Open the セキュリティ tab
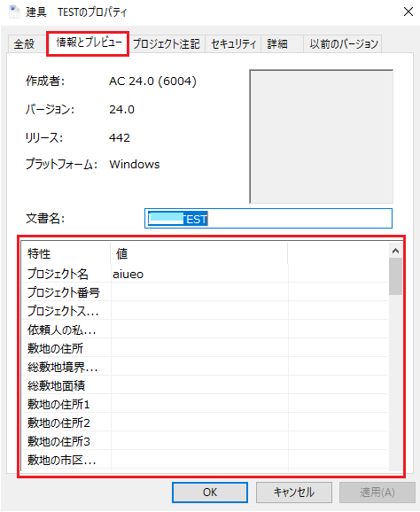Image resolution: width=420 pixels, height=512 pixels. pyautogui.click(x=233, y=43)
